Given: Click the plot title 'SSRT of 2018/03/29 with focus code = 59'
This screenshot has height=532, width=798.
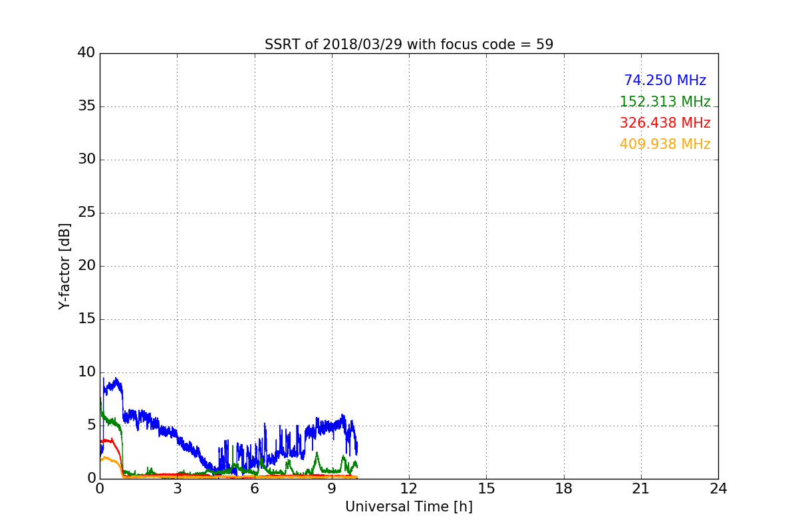Looking at the screenshot, I should [409, 45].
